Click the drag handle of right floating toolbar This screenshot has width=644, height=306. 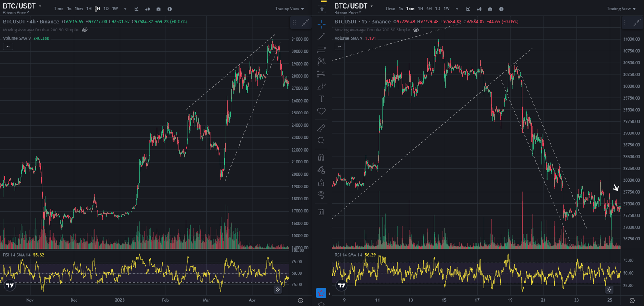(627, 23)
